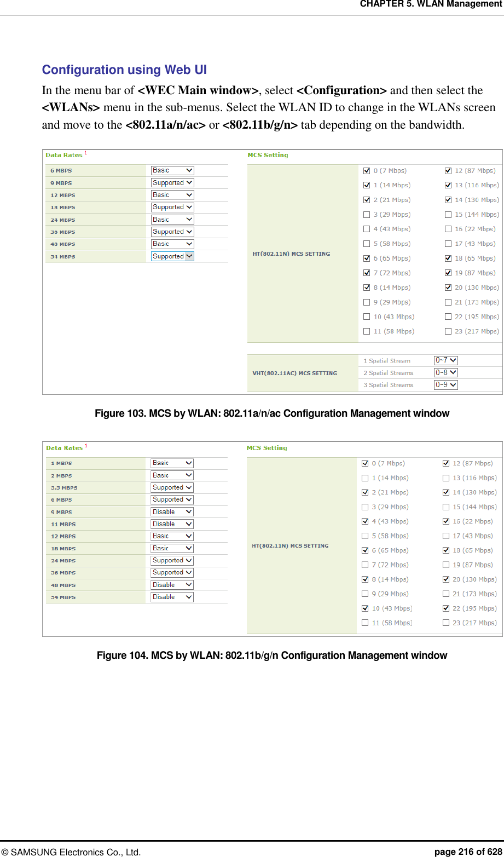Click the 'page 216 of 628' footer text

pyautogui.click(x=468, y=852)
